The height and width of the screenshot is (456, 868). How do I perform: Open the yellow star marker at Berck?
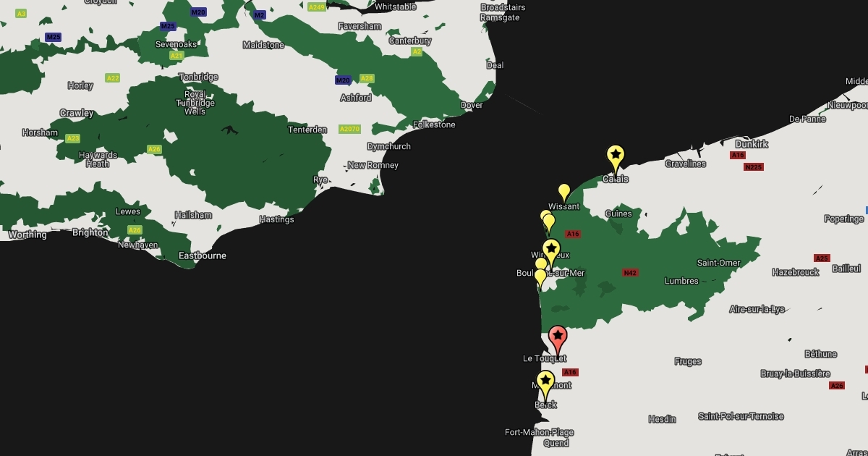pyautogui.click(x=545, y=382)
